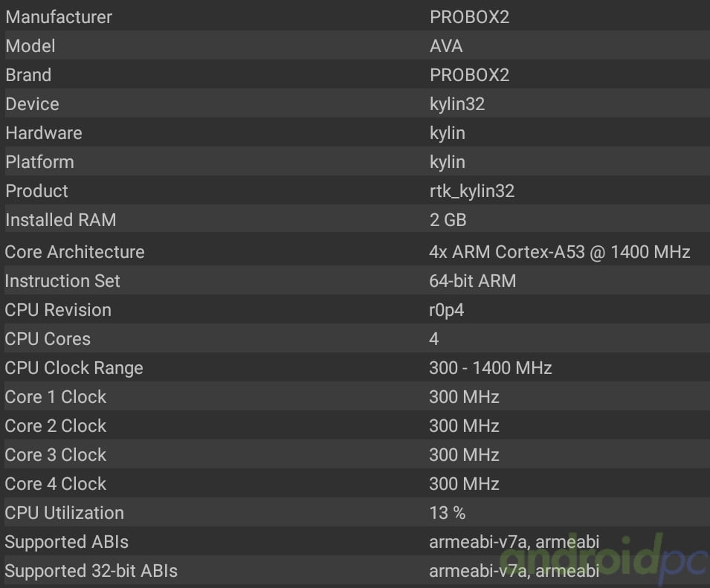
Task: Select the Hardware kylin row
Action: [357, 132]
